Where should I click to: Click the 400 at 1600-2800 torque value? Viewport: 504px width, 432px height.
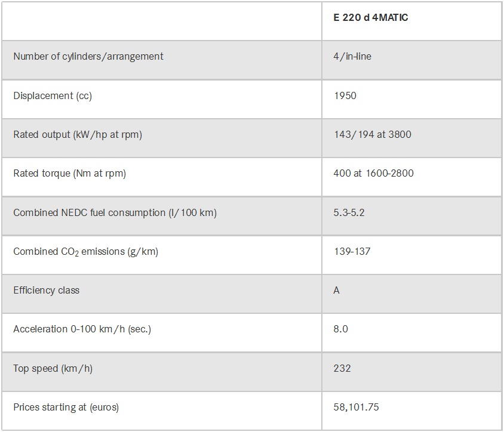click(x=374, y=174)
